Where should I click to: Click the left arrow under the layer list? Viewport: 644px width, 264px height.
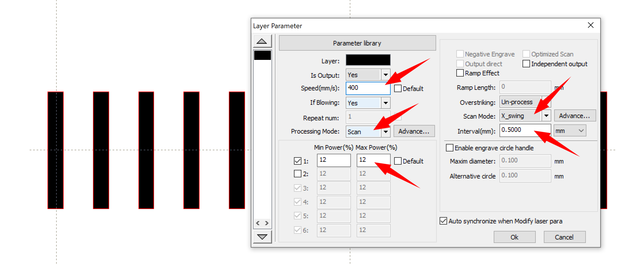click(258, 223)
